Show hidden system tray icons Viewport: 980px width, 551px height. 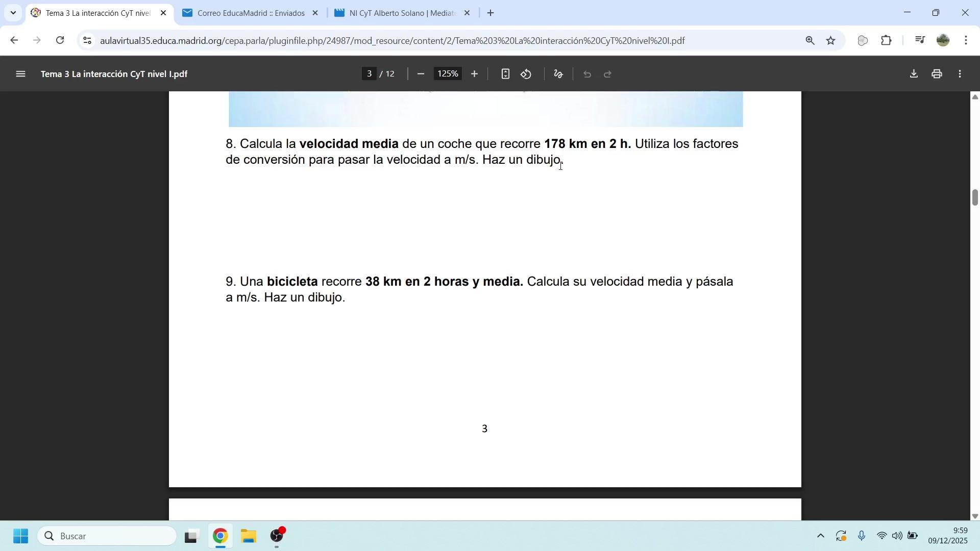[820, 536]
